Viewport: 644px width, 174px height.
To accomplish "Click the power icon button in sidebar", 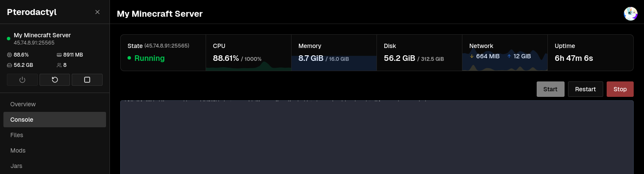I will click(x=22, y=80).
